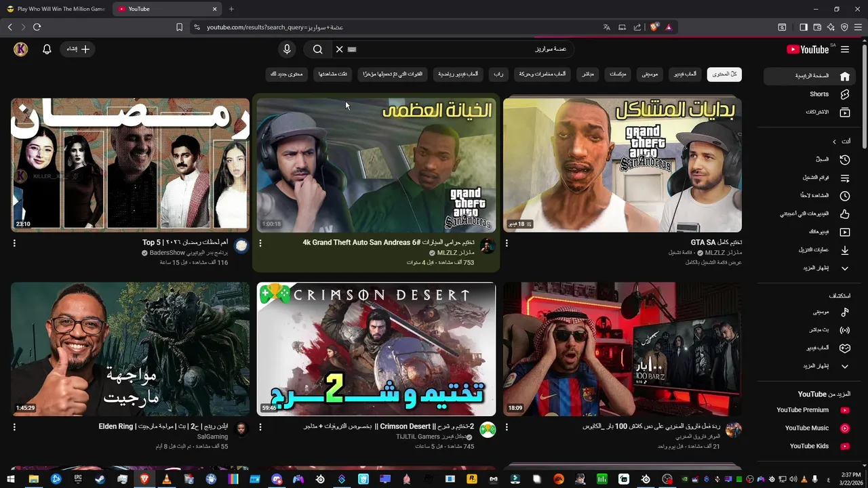Open more options for GTA SA playlist

(x=507, y=243)
